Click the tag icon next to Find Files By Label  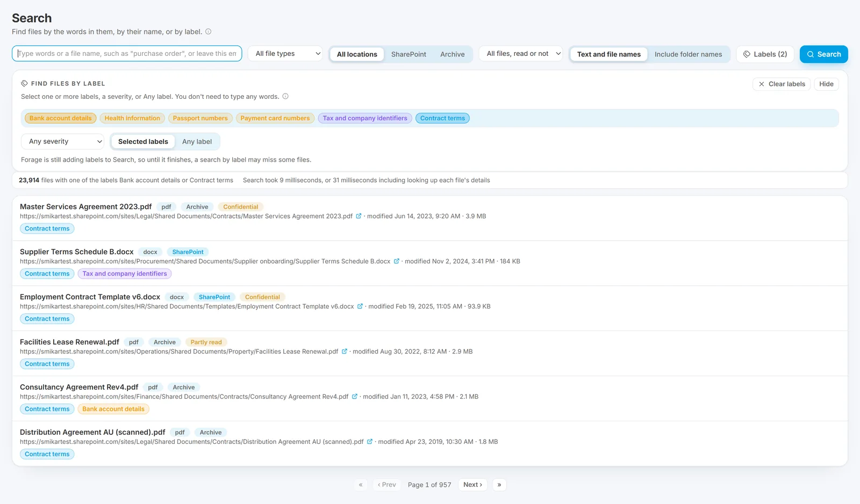tap(24, 84)
